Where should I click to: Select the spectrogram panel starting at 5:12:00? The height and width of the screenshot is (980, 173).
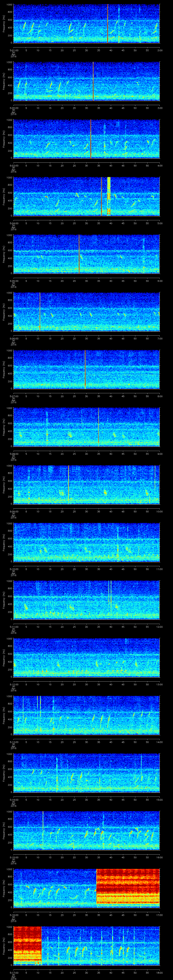tap(86, 658)
